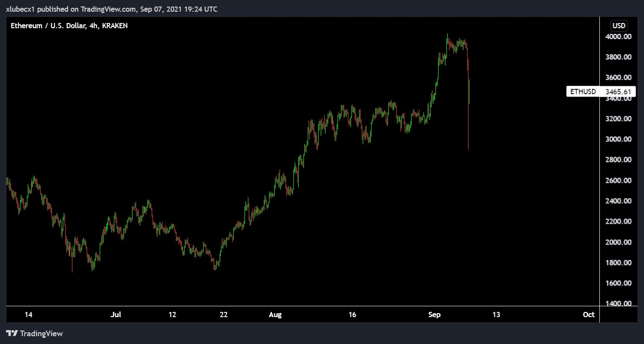Click the TradingView wordmark text at bottom
This screenshot has height=344, width=644.
[42, 334]
